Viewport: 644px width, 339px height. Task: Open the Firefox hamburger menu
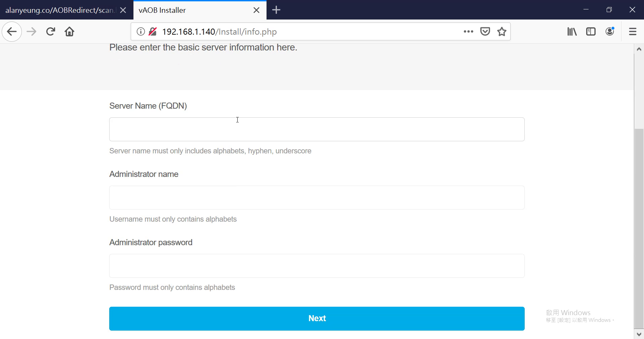[633, 32]
